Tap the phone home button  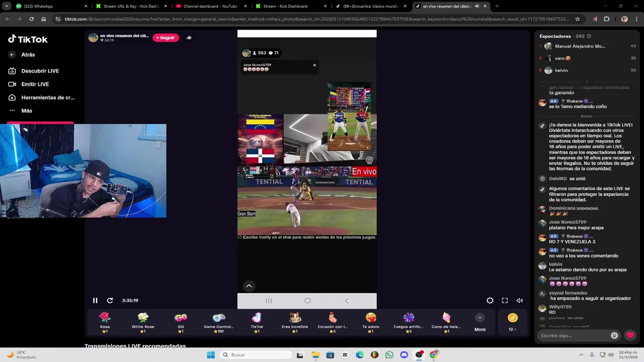coord(307,301)
